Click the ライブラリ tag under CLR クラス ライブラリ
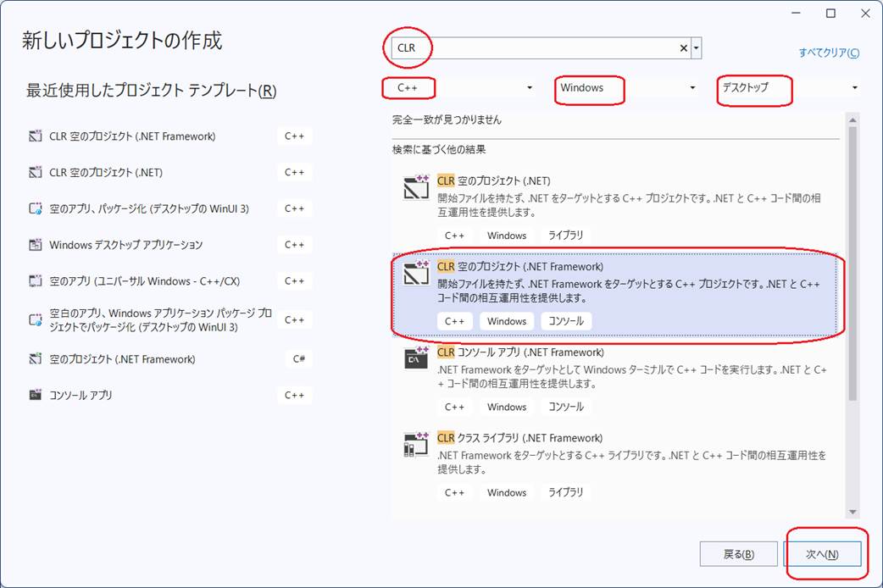883x588 pixels. click(566, 492)
